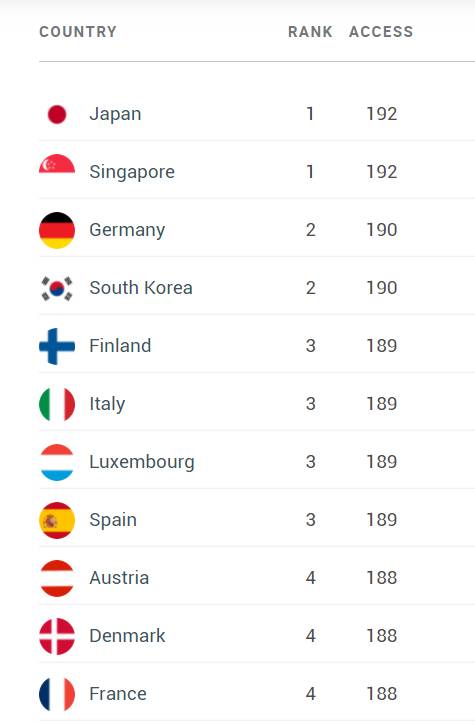Open the Japan country name link

[x=115, y=114]
